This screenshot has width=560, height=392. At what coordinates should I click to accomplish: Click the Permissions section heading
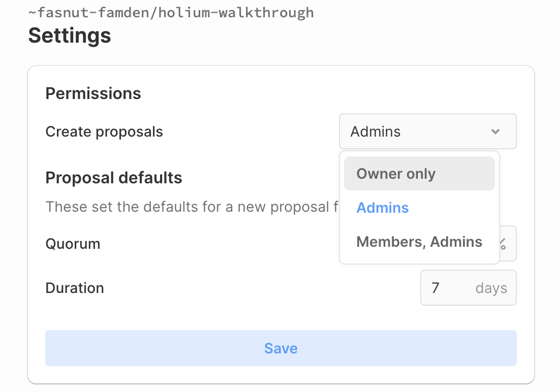click(x=93, y=93)
